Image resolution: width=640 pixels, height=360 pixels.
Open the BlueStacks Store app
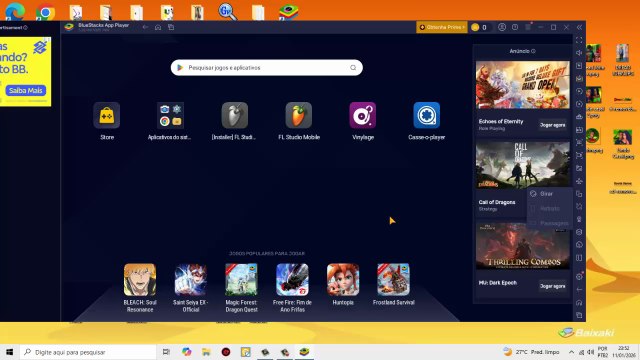tap(107, 116)
